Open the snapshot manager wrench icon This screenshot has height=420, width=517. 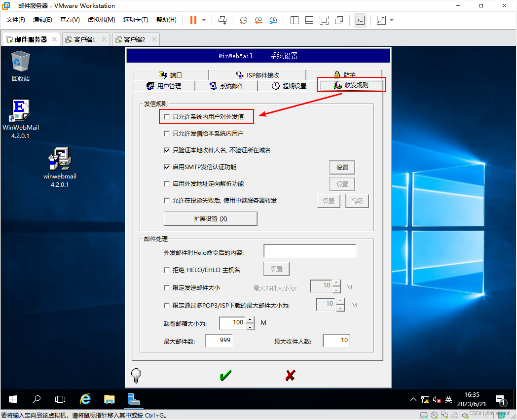pos(273,20)
